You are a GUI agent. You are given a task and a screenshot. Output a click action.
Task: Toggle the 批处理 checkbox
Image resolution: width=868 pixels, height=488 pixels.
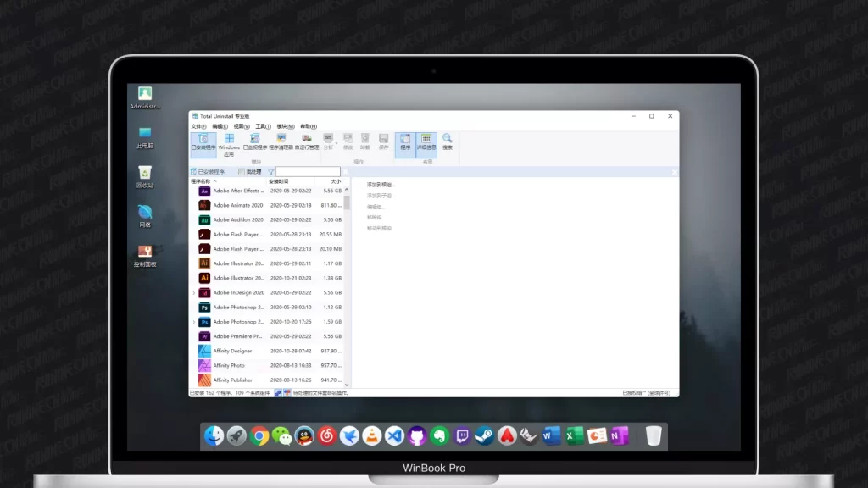(x=242, y=171)
